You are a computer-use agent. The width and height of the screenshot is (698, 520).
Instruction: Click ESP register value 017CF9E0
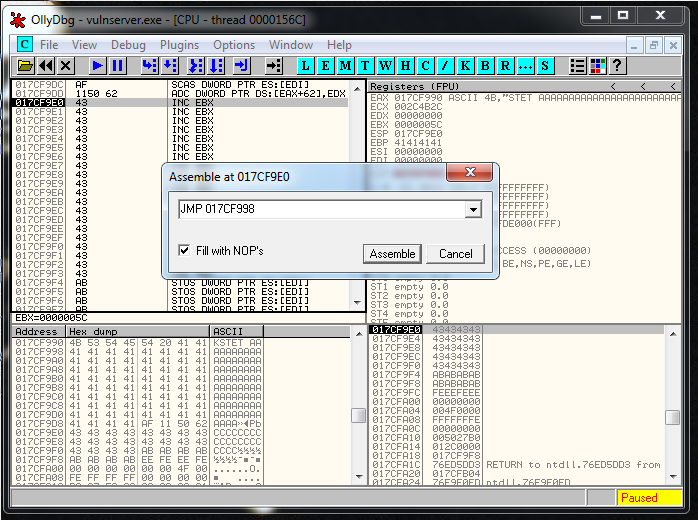click(x=418, y=134)
